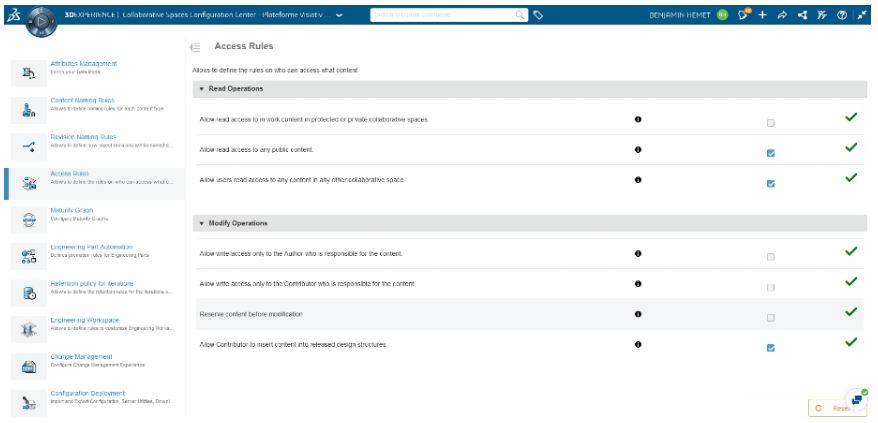Screen dimensions: 878x423
Task: Click the BENJAMIN HEMET user name
Action: 680,15
